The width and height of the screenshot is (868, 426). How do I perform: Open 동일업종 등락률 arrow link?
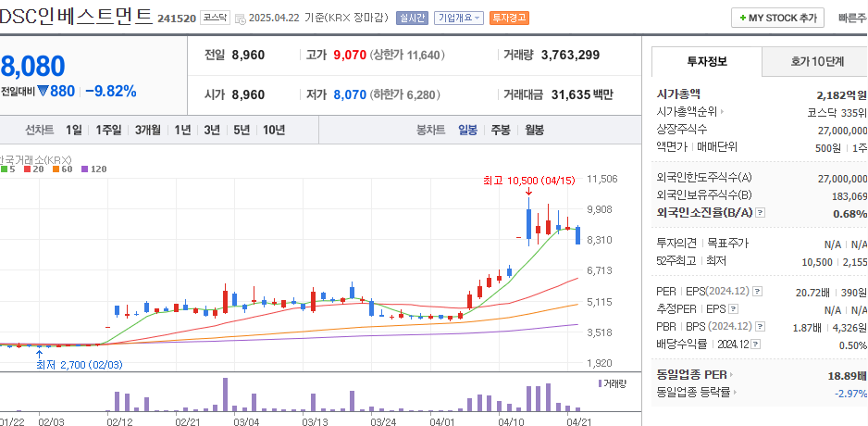pos(735,393)
